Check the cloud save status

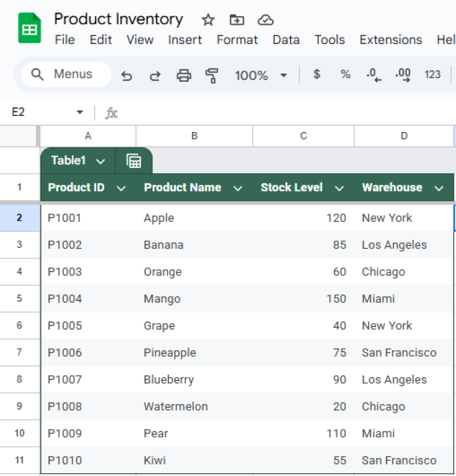(x=266, y=20)
